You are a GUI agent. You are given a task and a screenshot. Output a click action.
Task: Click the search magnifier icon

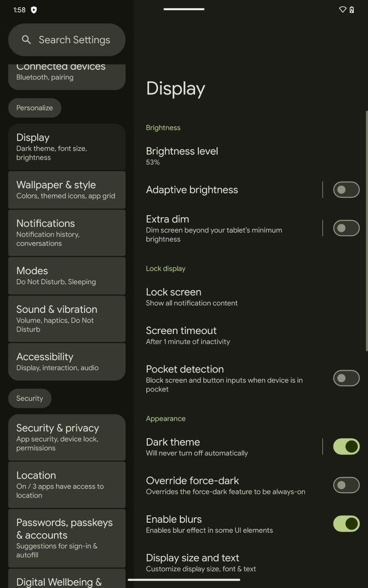coord(26,40)
